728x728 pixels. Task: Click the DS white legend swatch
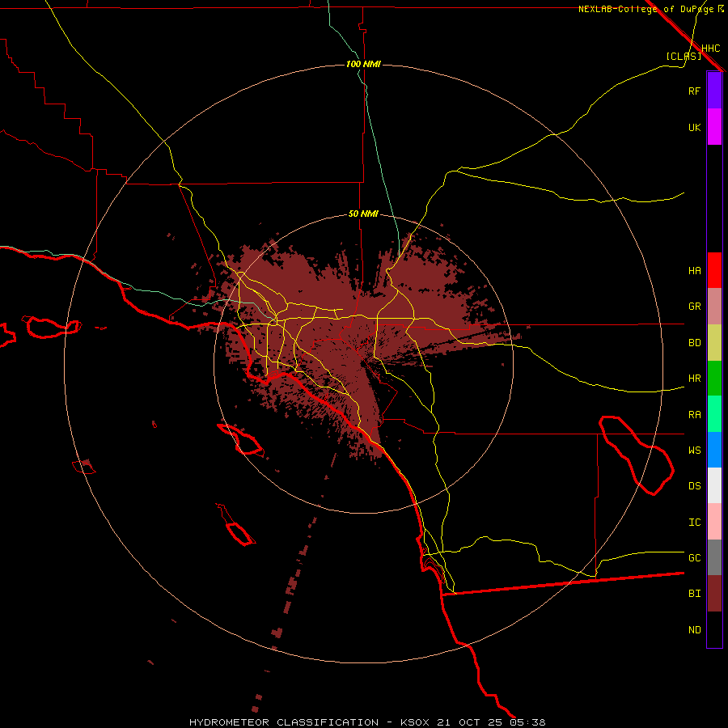pos(714,485)
